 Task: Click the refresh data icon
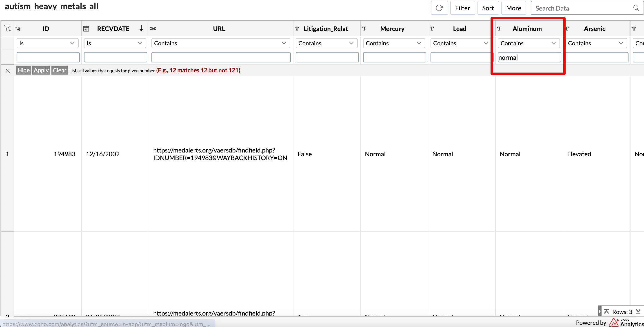point(439,8)
